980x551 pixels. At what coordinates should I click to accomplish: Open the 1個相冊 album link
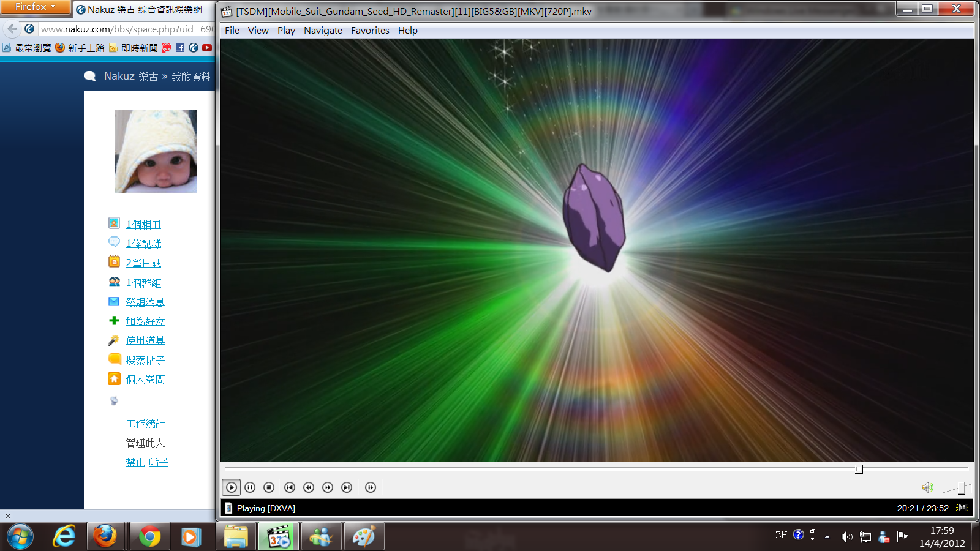click(143, 225)
